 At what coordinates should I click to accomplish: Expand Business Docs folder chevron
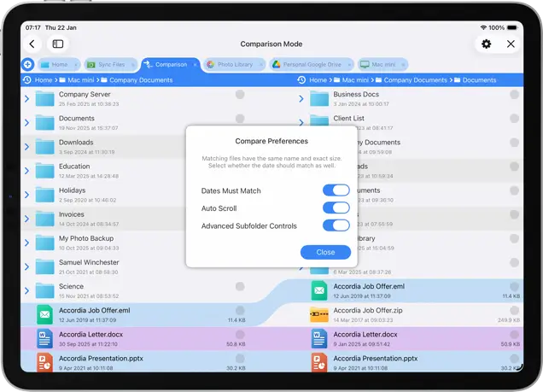point(301,98)
